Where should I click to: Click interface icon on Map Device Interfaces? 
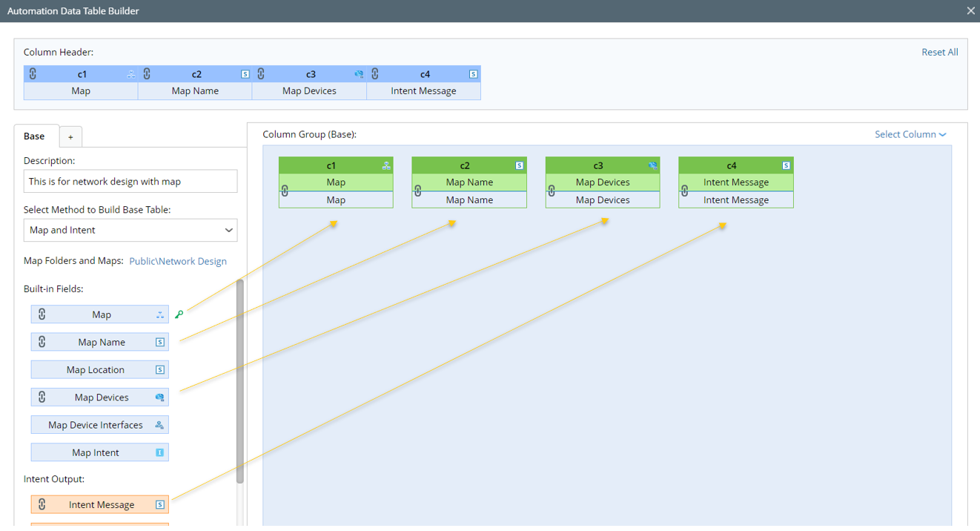point(160,425)
